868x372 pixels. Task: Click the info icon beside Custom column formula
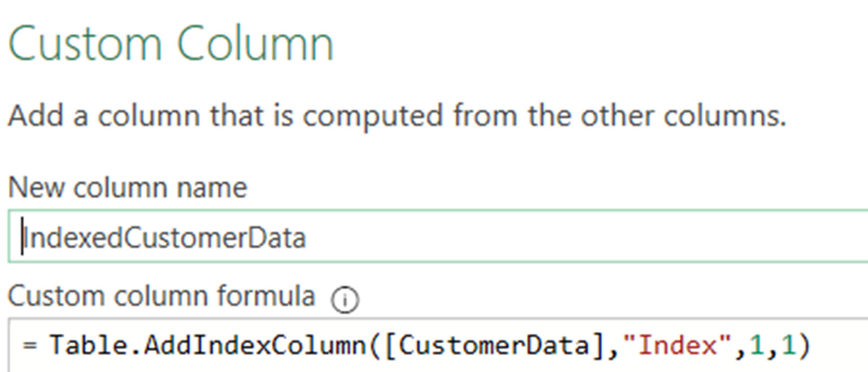click(345, 299)
